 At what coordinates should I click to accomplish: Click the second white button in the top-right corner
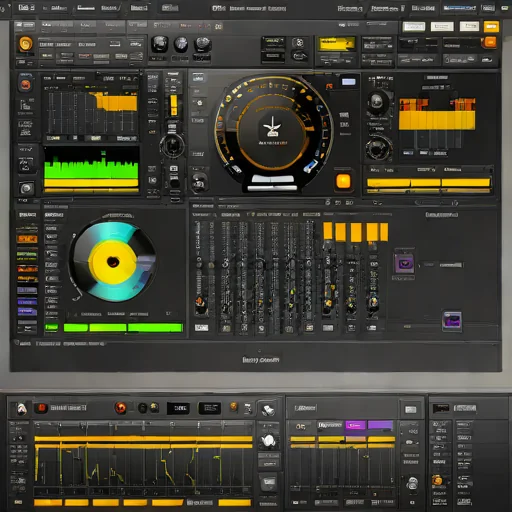pyautogui.click(x=442, y=26)
